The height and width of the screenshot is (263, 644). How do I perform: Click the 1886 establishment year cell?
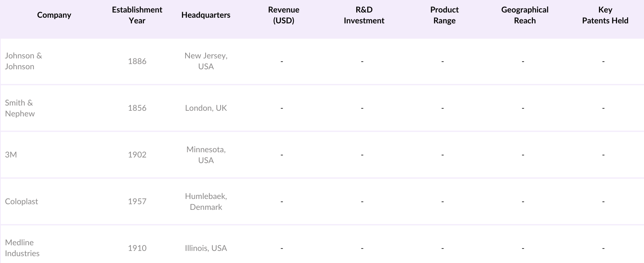(137, 61)
